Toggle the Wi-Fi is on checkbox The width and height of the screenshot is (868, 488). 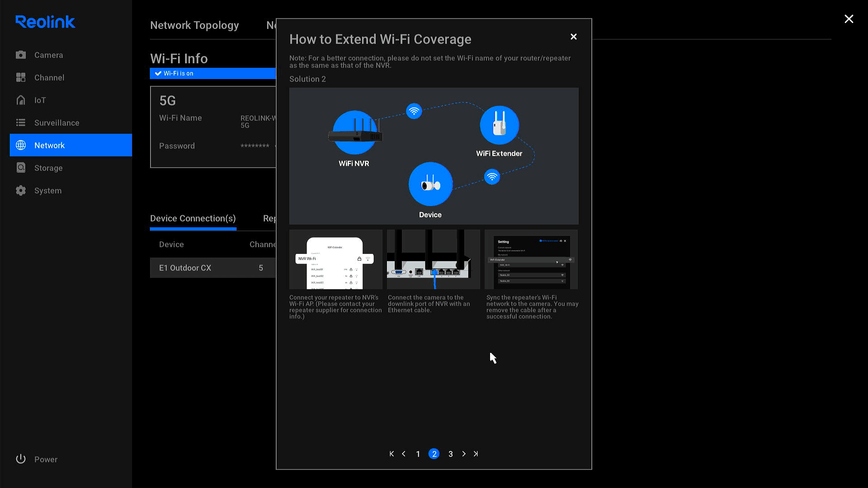pos(158,73)
